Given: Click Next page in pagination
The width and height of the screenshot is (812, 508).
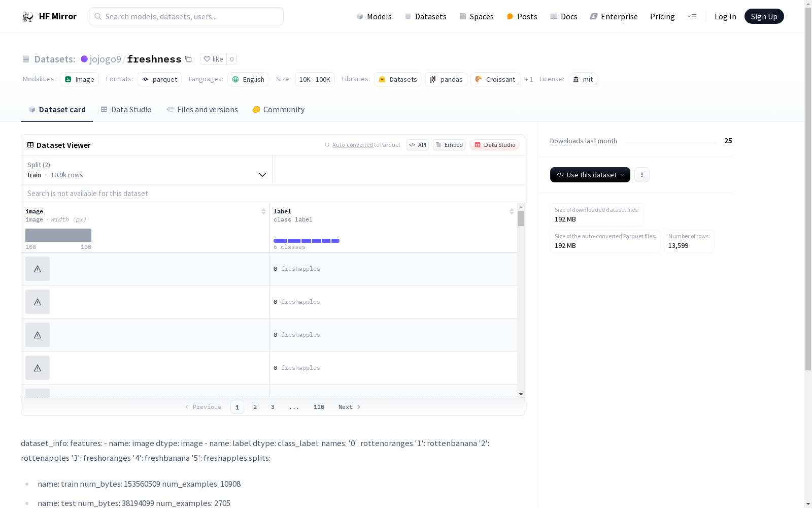Looking at the screenshot, I should (x=350, y=407).
